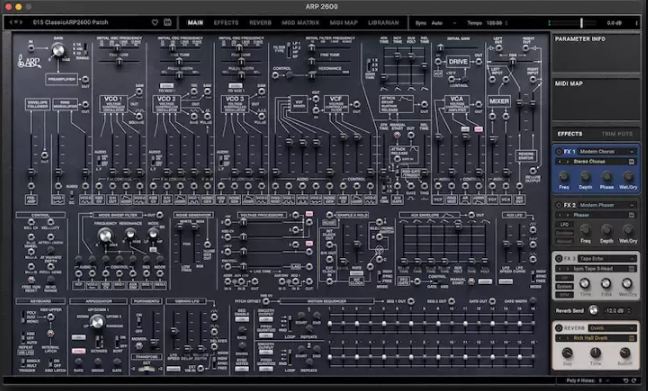Click the Envelope Follower module block
This screenshot has width=648, height=391.
pyautogui.click(x=37, y=105)
